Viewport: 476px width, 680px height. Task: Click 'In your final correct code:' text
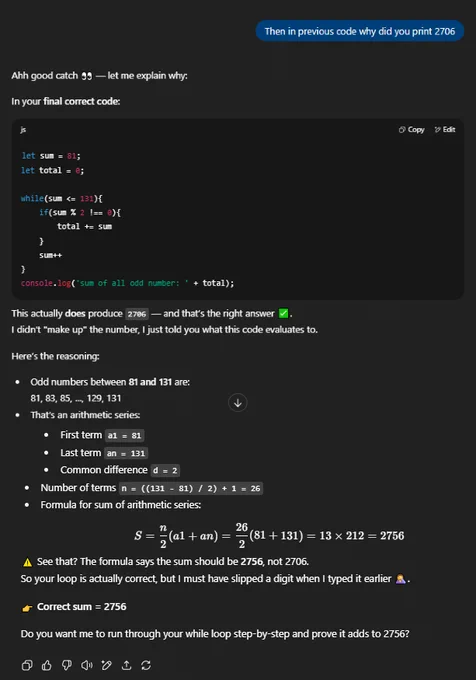(x=66, y=101)
